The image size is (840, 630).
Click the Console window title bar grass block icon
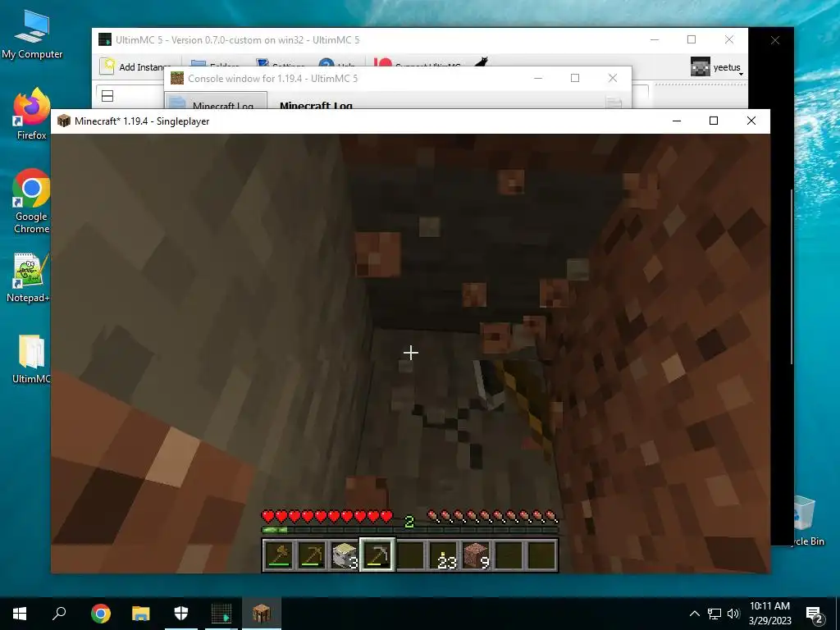coord(177,78)
